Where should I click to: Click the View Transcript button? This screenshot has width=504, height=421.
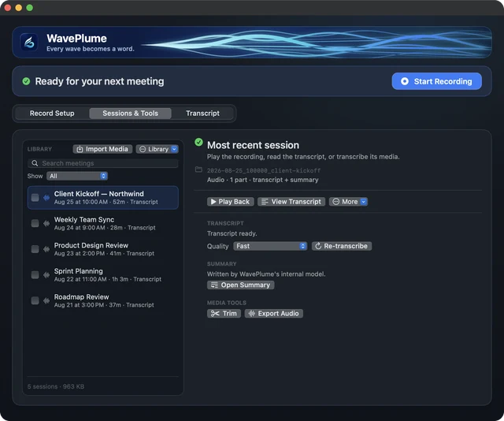[x=291, y=202]
